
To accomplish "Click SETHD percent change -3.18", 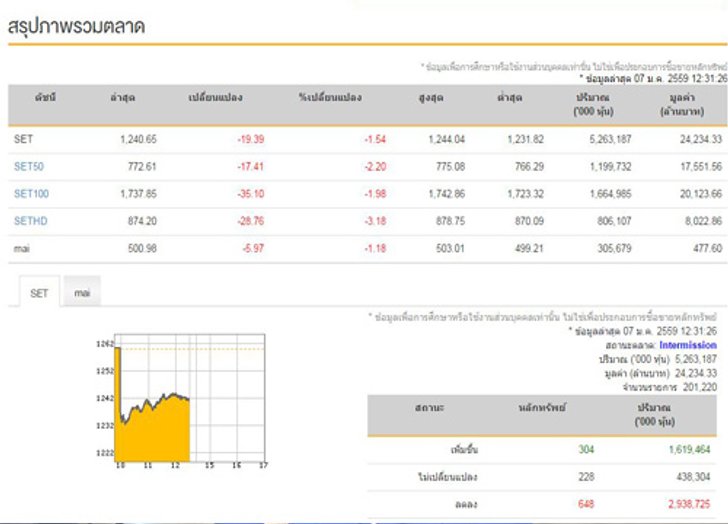I will coord(375,221).
